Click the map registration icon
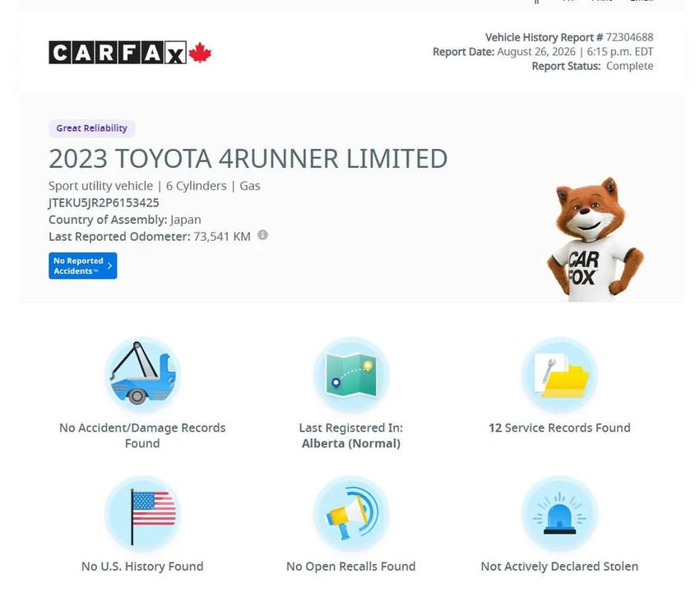The width and height of the screenshot is (700, 592). (x=351, y=375)
